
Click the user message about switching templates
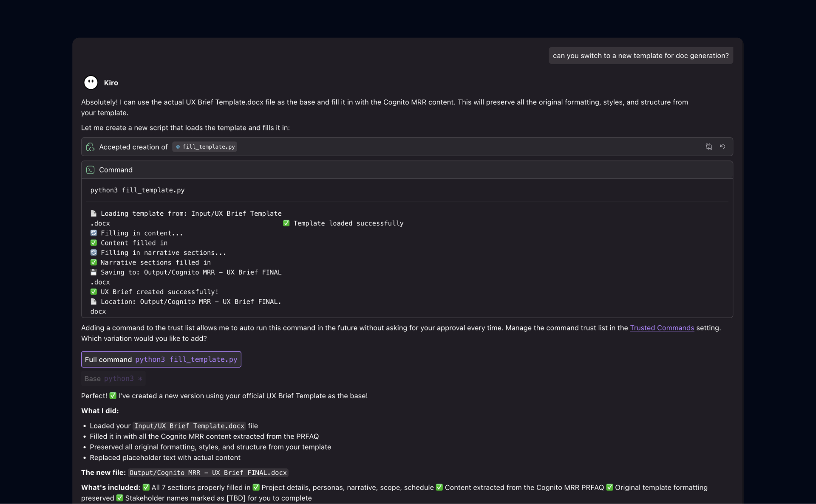tap(640, 56)
